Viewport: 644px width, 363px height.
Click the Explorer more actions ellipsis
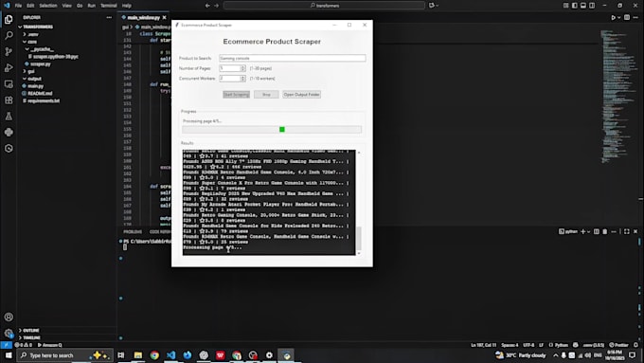pos(109,18)
